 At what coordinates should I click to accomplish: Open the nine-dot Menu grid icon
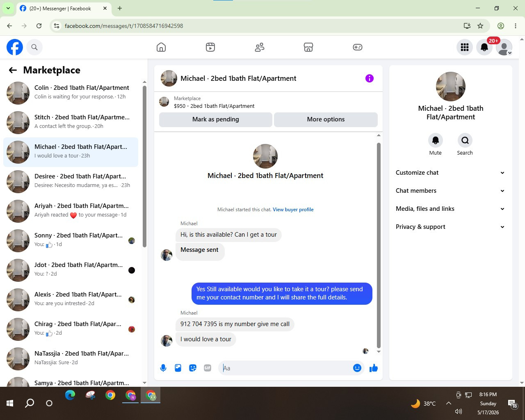pyautogui.click(x=465, y=47)
